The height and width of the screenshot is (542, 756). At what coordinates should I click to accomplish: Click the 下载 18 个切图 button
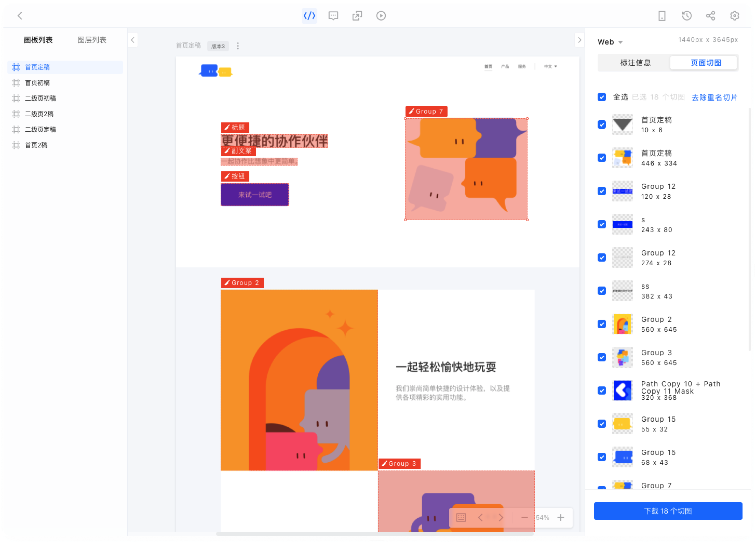point(668,511)
